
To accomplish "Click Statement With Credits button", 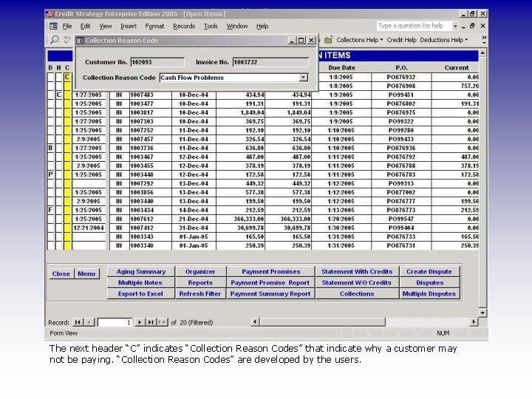I will point(357,271).
